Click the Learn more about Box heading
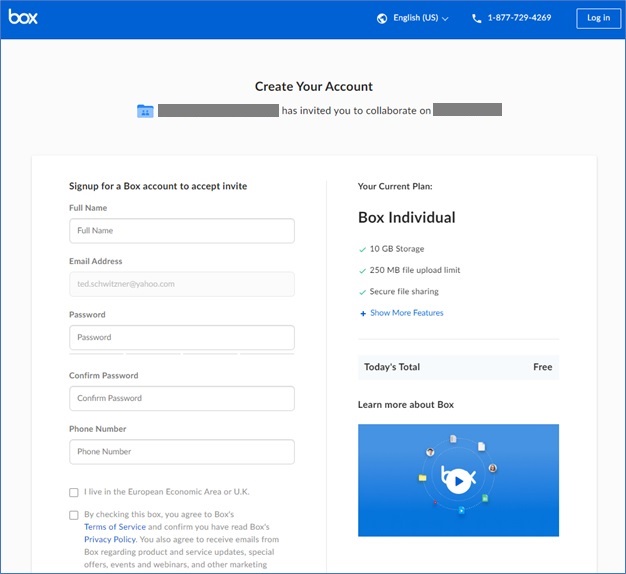Screen dimensions: 626x574 pyautogui.click(x=406, y=405)
